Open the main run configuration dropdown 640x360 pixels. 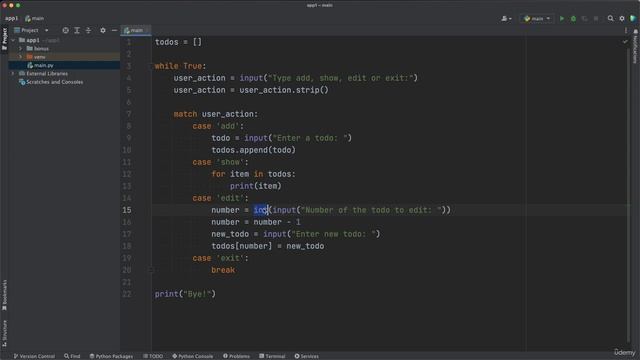coord(537,18)
